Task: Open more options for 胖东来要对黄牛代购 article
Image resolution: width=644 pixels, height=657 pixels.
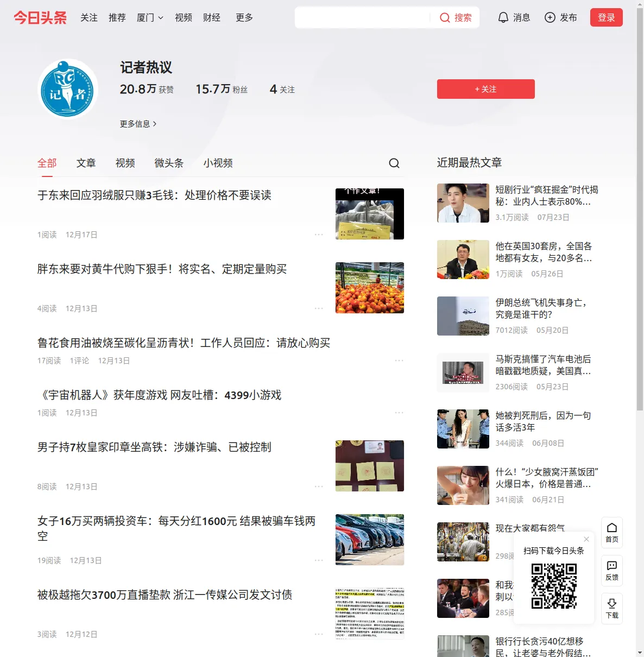Action: click(319, 308)
